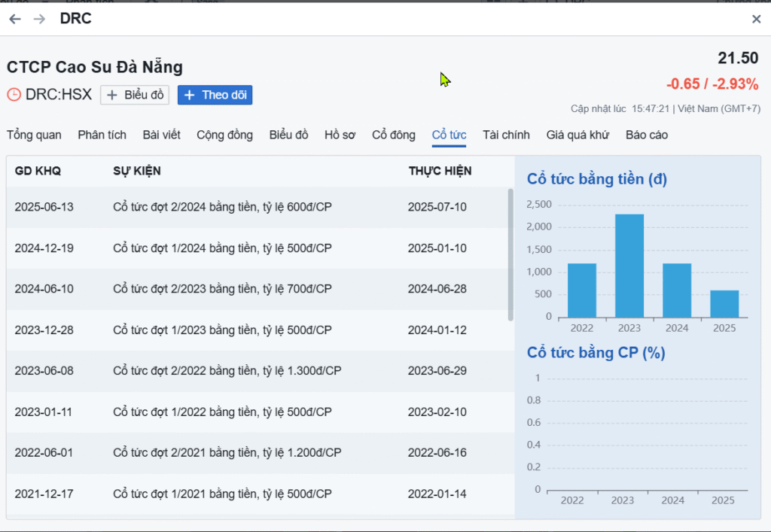
Task: Close the DRC stock panel
Action: pos(756,19)
